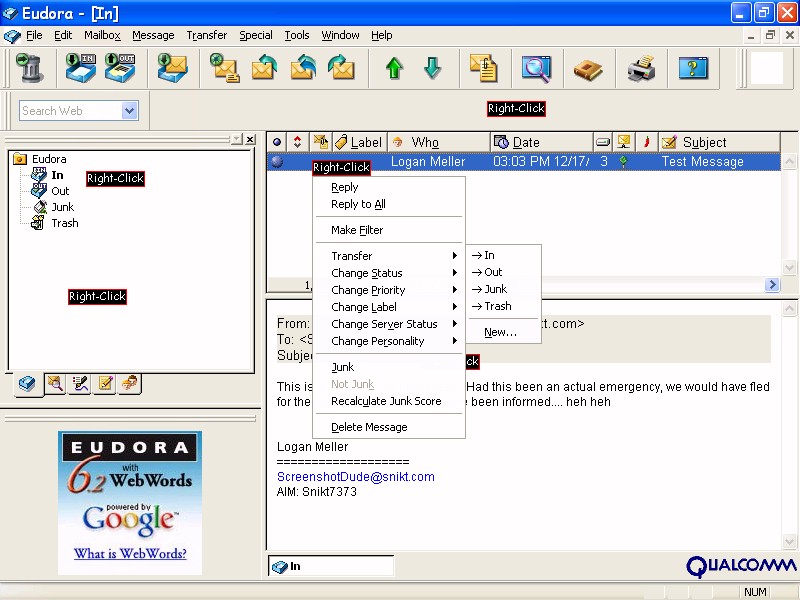
Task: Open the Special menu in the menu bar
Action: (x=256, y=35)
